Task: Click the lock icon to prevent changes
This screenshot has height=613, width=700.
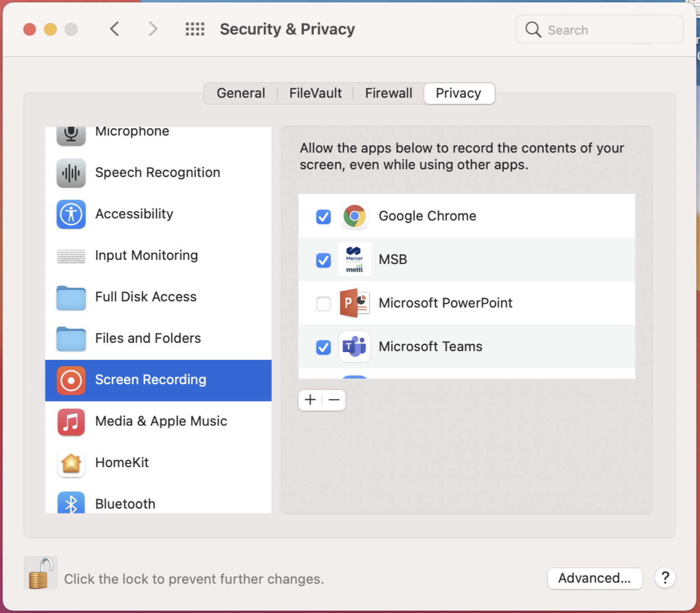Action: (x=41, y=573)
